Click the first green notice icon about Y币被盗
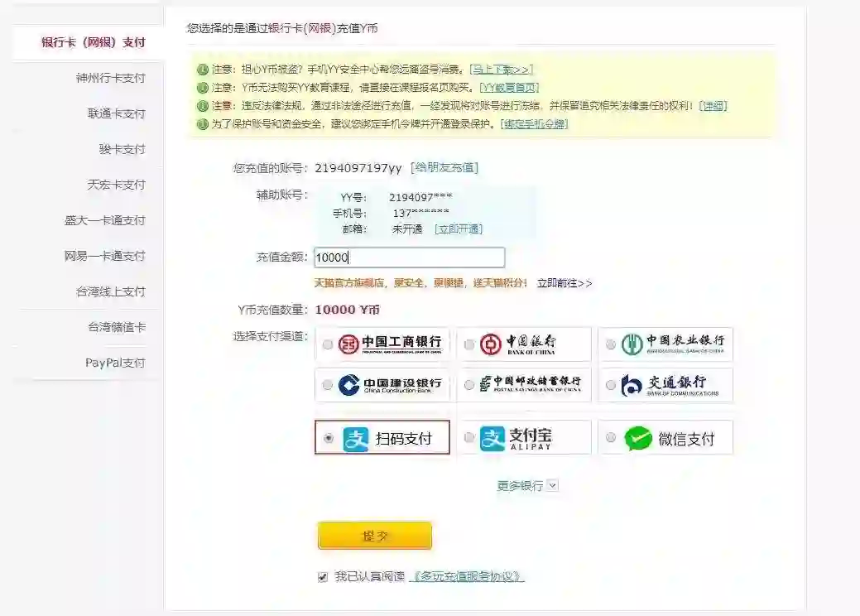The image size is (860, 616). [203, 70]
